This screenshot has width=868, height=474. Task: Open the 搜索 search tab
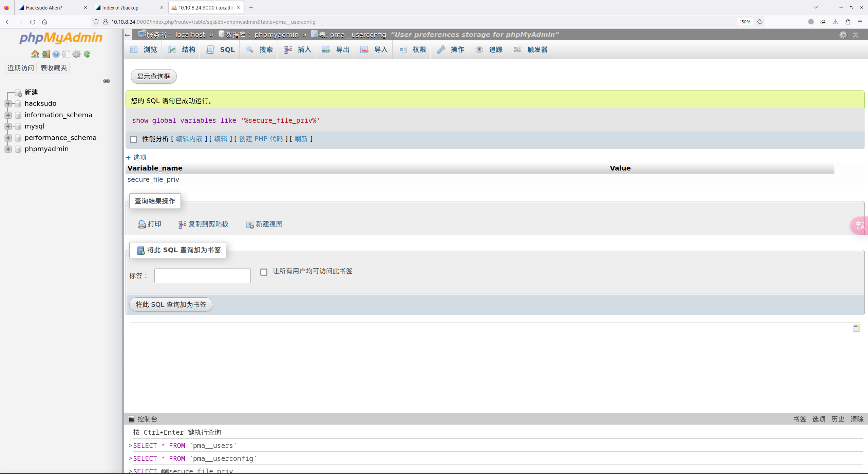point(259,50)
